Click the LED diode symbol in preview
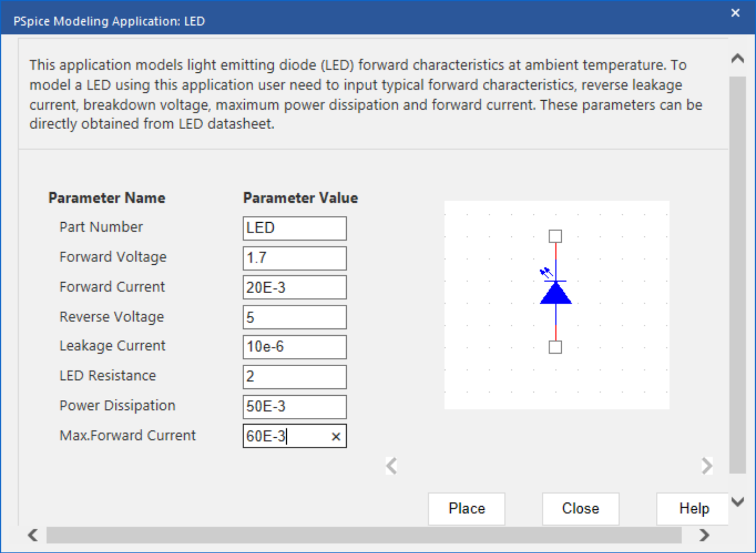The width and height of the screenshot is (756, 553). point(556,293)
